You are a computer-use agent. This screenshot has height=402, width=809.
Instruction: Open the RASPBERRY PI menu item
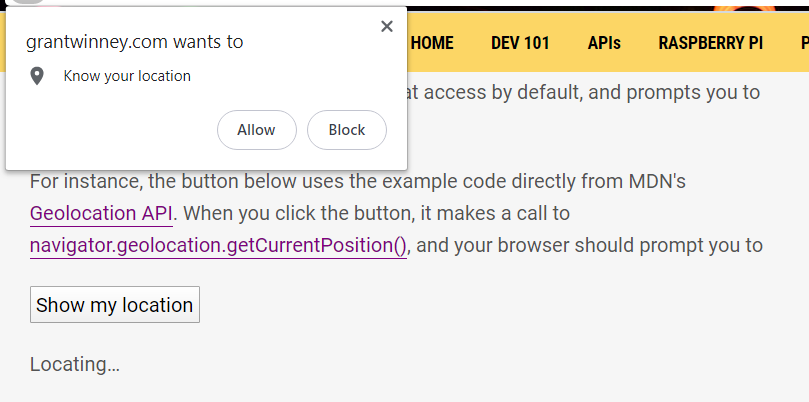[x=710, y=43]
